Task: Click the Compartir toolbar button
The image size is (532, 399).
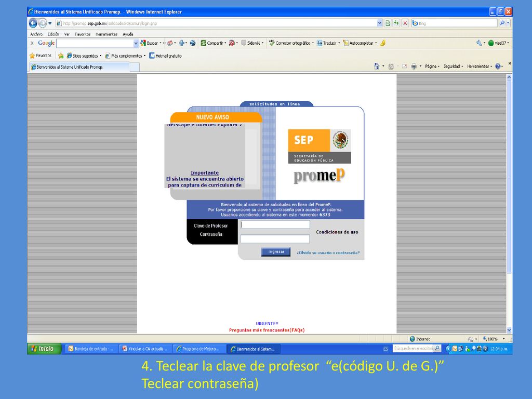Action: click(x=212, y=43)
